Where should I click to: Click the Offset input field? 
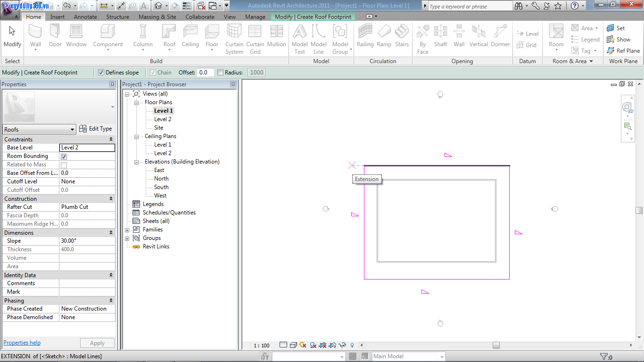(205, 73)
